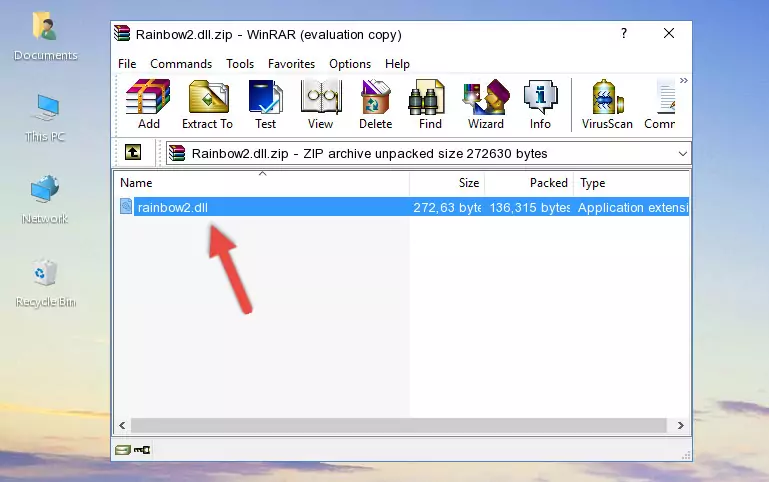Image resolution: width=769 pixels, height=482 pixels.
Task: Sort by Packed column header
Action: [x=529, y=183]
